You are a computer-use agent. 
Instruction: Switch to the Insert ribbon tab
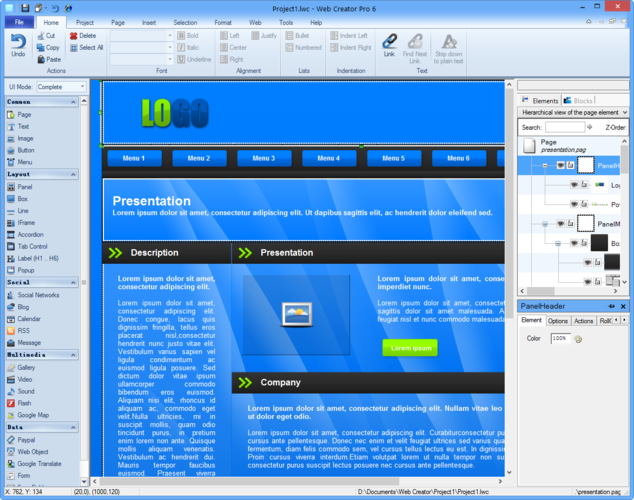tap(149, 23)
